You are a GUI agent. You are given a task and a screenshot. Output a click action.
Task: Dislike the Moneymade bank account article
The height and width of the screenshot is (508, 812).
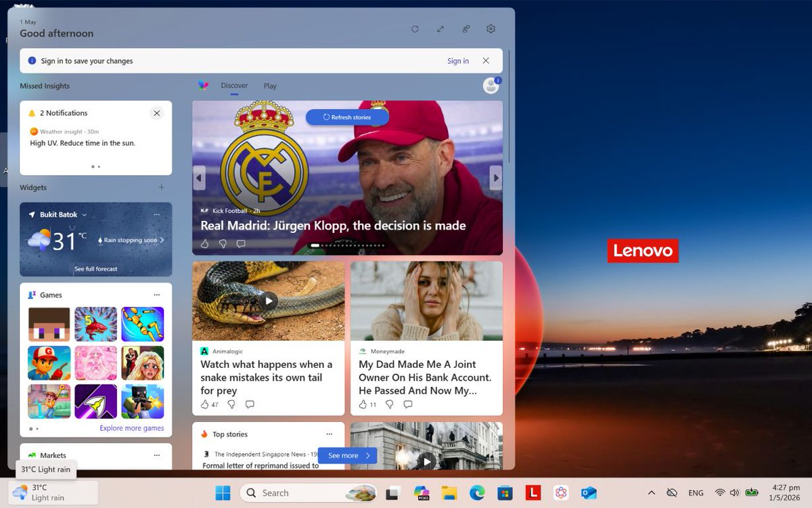click(389, 404)
